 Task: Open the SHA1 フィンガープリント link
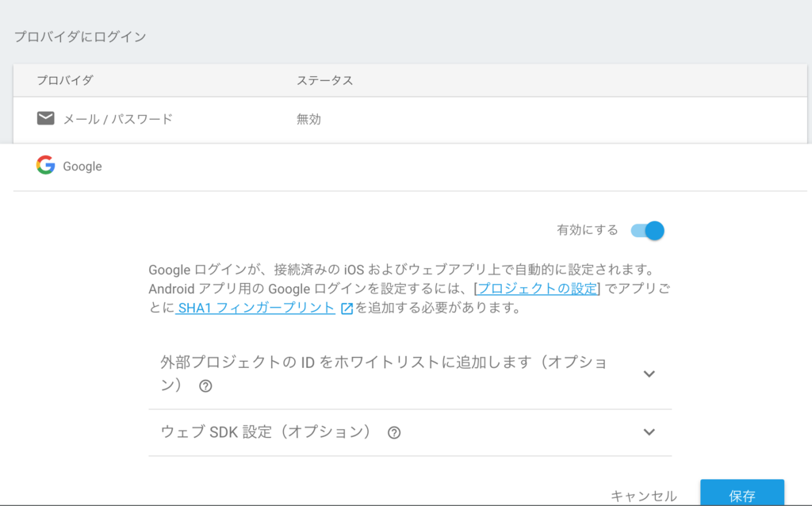pos(255,308)
